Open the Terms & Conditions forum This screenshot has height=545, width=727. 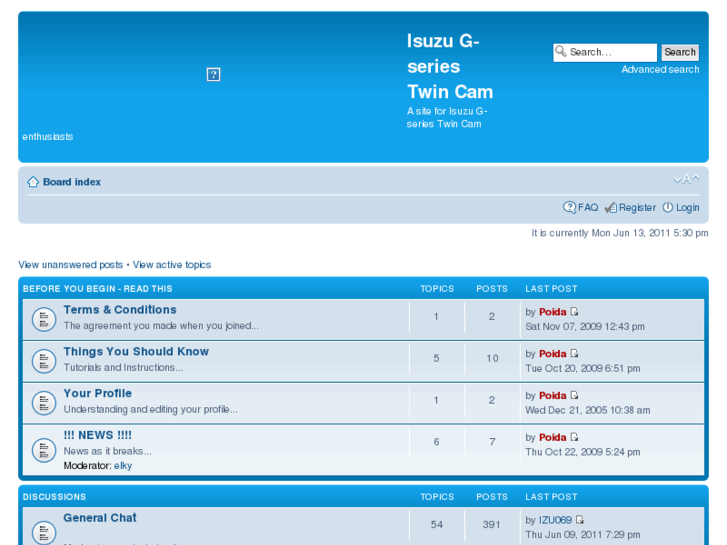pos(120,309)
